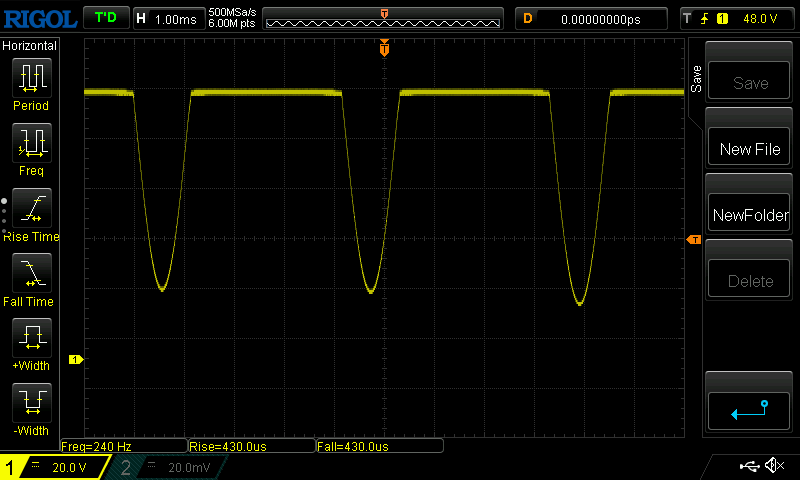Viewport: 800px width, 480px height.
Task: Click the USB connection status icon
Action: [748, 466]
